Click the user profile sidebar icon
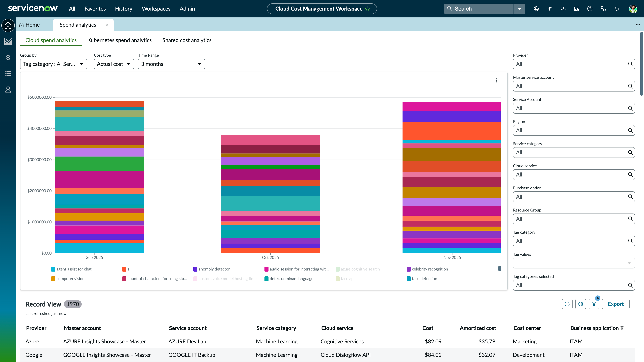Viewport: 644px width, 362px height. pyautogui.click(x=8, y=90)
